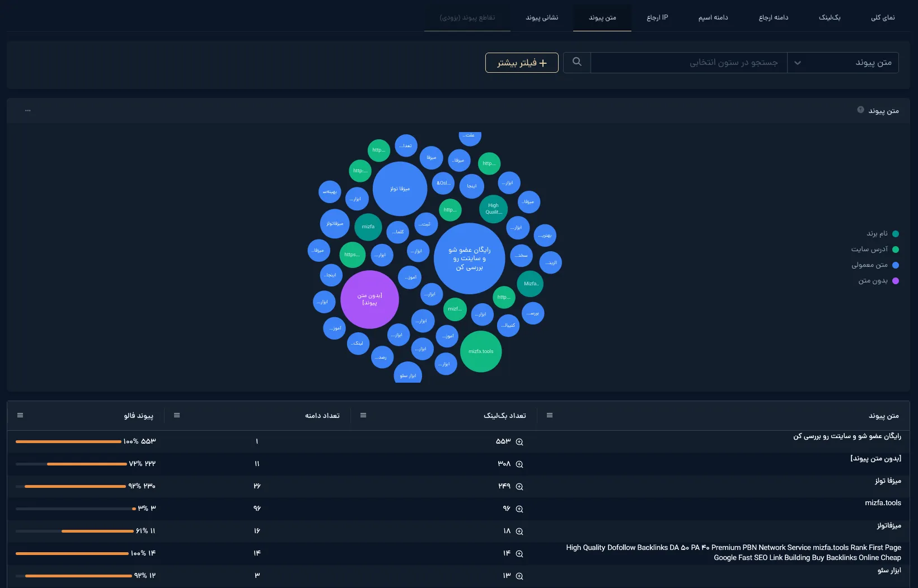
Task: Click the 100% ۵۵۳ follow progress bar
Action: 68,441
